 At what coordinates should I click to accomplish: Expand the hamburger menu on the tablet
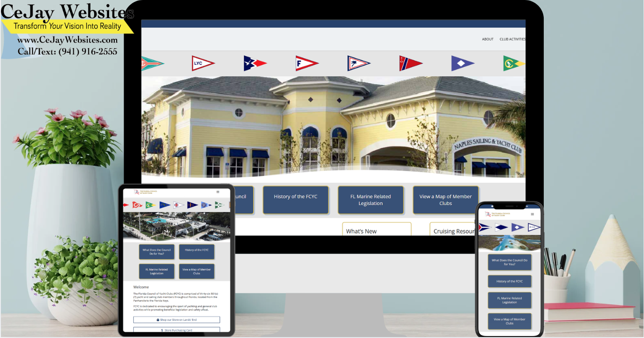click(217, 192)
